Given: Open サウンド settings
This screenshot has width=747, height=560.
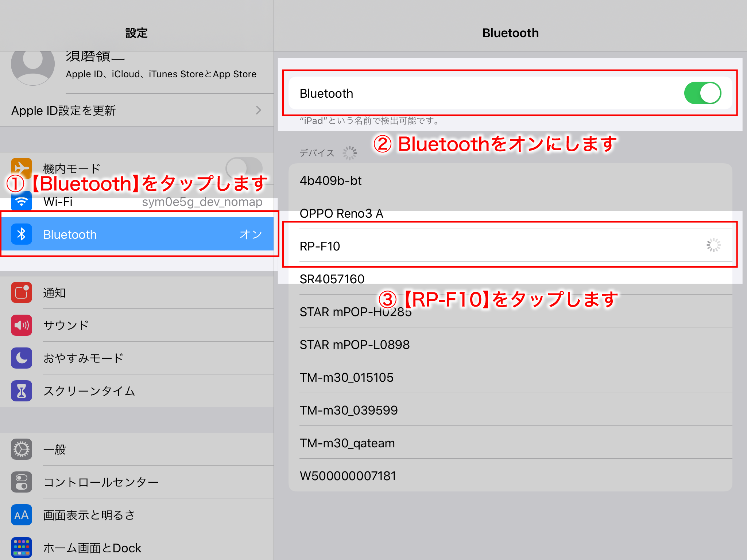Looking at the screenshot, I should [137, 325].
